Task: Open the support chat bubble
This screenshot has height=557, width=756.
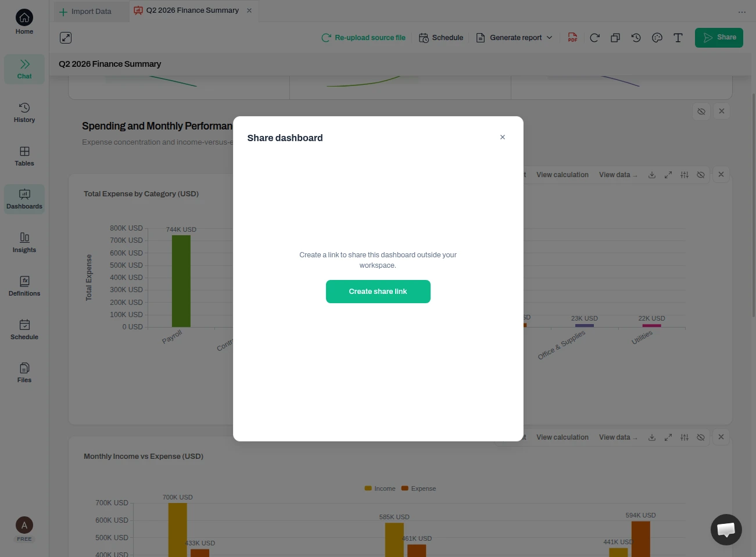Action: tap(726, 530)
